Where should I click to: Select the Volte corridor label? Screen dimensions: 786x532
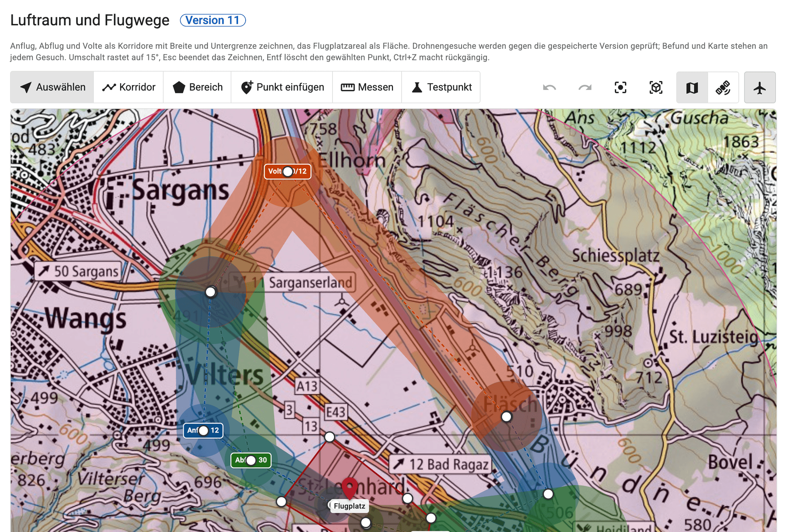point(288,171)
